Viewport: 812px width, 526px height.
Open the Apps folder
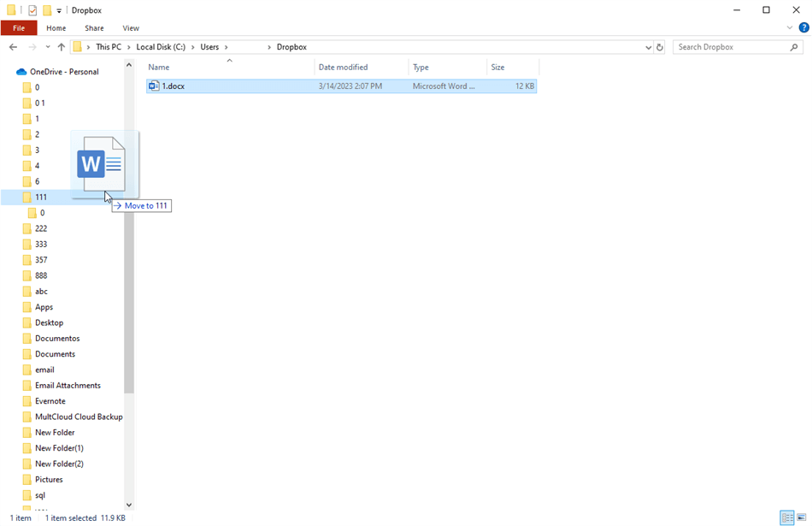pyautogui.click(x=44, y=307)
